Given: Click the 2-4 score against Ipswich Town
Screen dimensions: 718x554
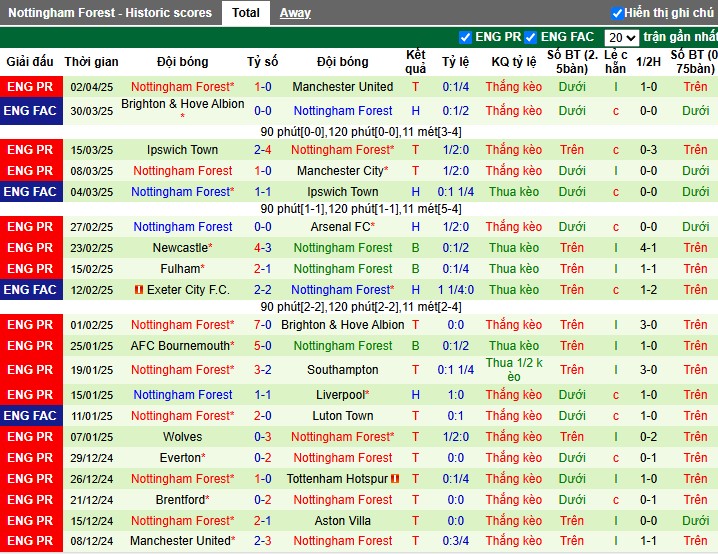Looking at the screenshot, I should click(263, 150).
